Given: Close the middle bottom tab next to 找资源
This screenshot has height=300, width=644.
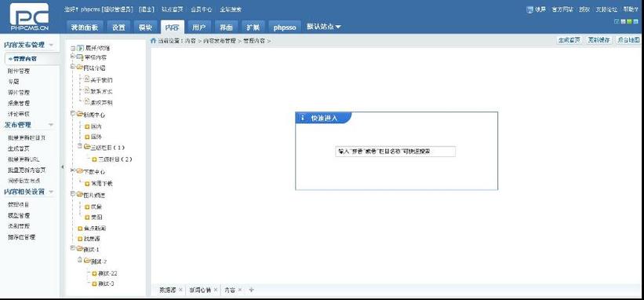Looking at the screenshot, I should point(216,290).
